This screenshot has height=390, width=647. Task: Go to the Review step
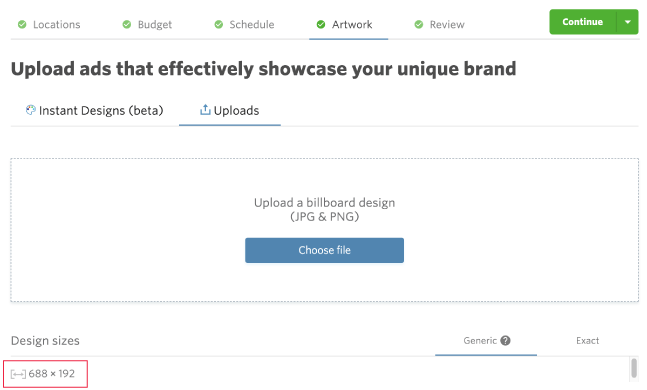[439, 25]
